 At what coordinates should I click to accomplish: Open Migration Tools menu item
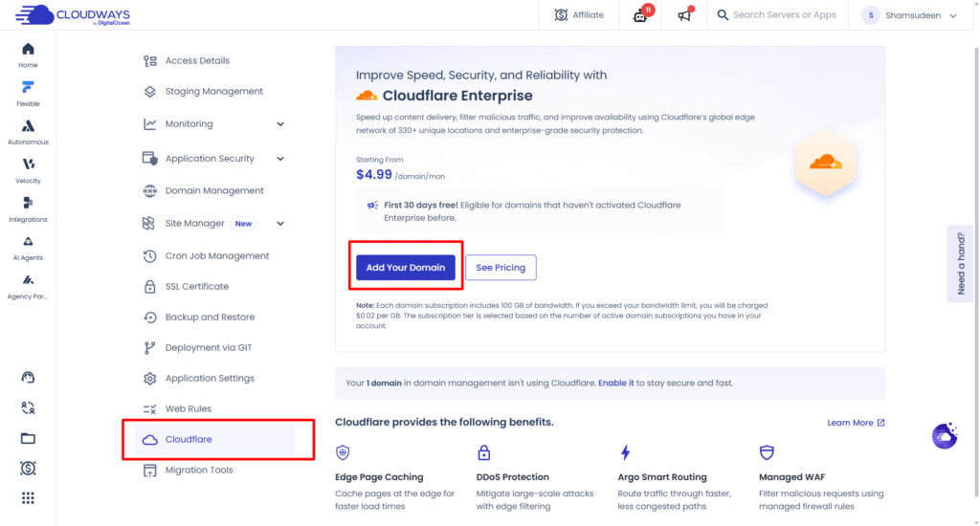coord(198,471)
